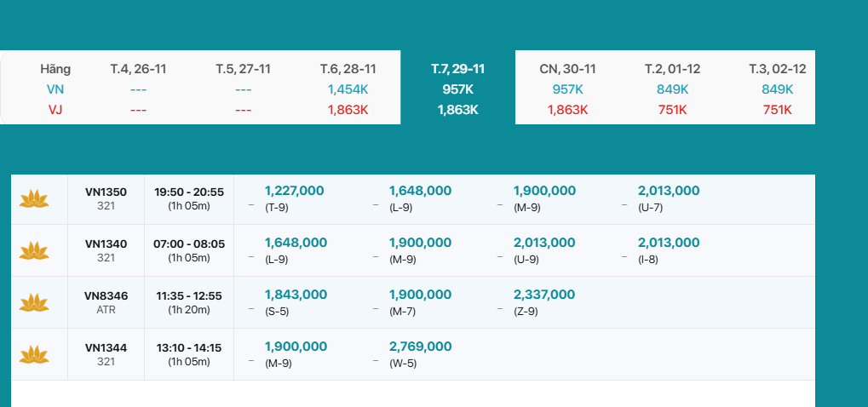This screenshot has height=407, width=868.
Task: Click the VJ 751K price for 01-12
Action: [x=672, y=110]
